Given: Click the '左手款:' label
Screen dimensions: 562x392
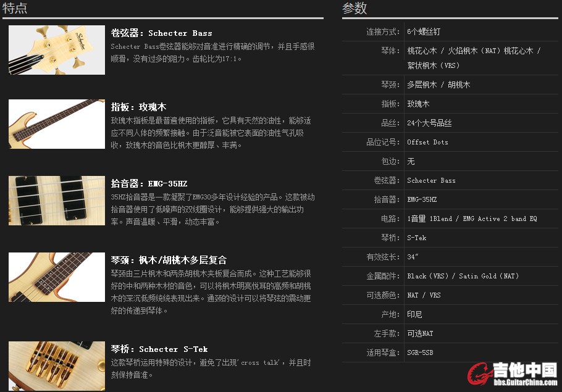Looking at the screenshot, I should [387, 333].
